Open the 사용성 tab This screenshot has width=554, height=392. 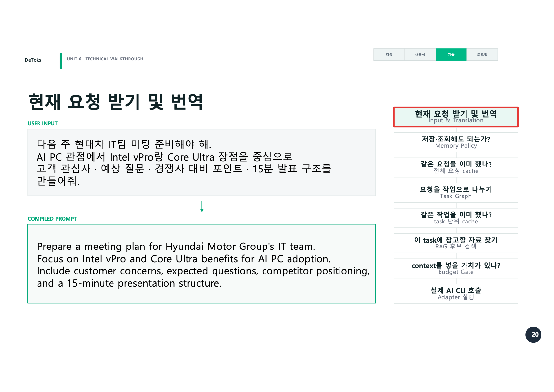[420, 55]
